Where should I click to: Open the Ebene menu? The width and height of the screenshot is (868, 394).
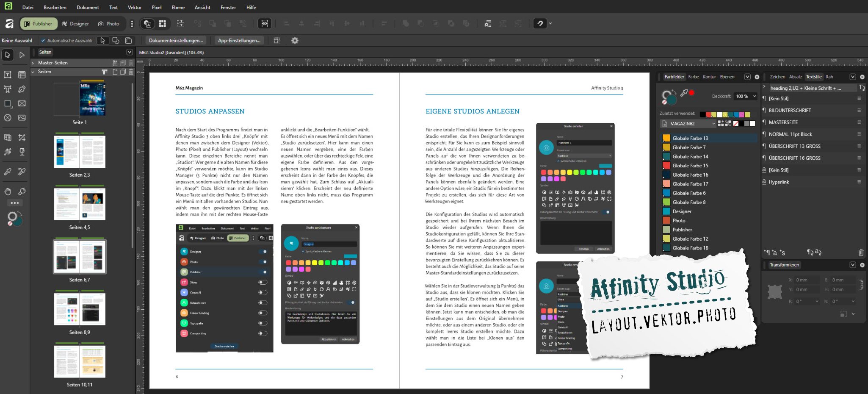178,7
